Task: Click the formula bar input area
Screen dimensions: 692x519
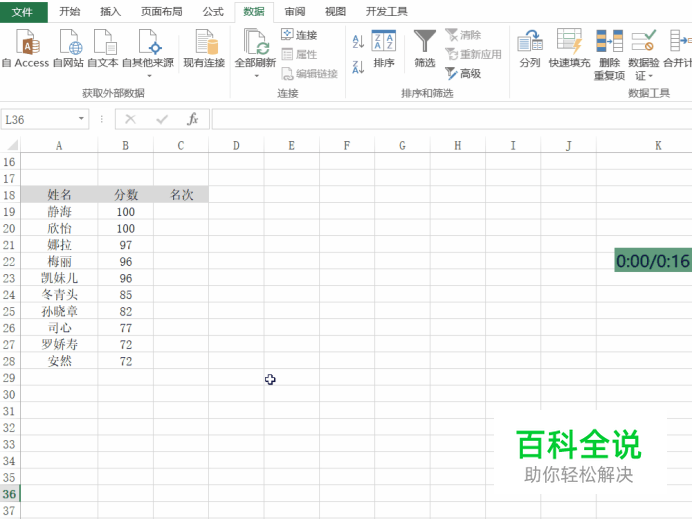Action: (x=452, y=119)
